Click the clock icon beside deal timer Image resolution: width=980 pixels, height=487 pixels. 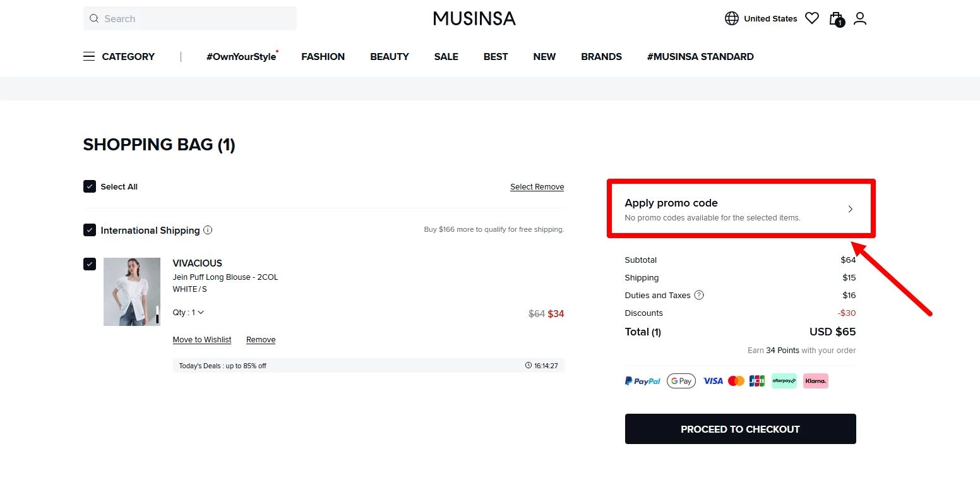[529, 365]
